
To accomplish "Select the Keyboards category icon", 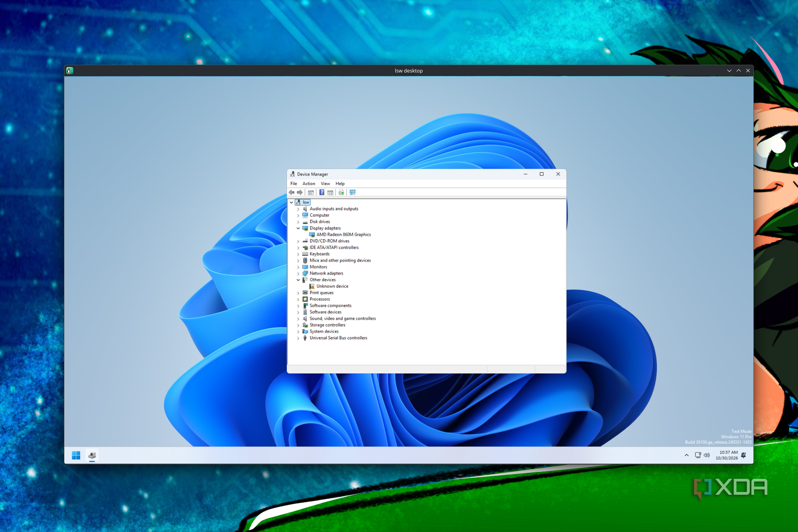I will 305,254.
